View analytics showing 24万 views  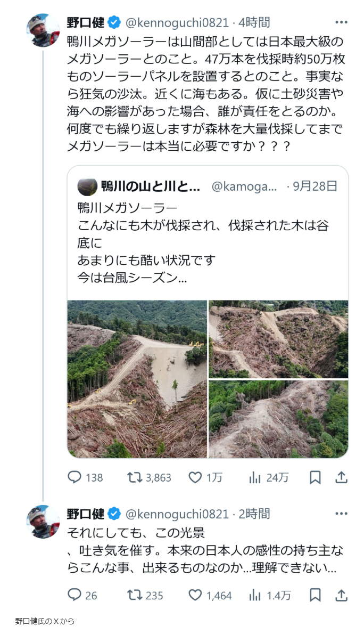coord(255,477)
